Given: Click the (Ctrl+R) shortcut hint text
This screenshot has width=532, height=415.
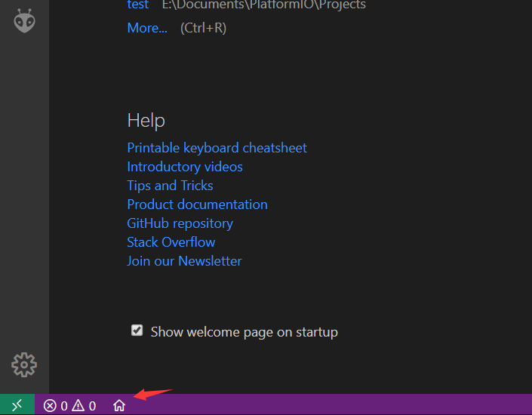Looking at the screenshot, I should pyautogui.click(x=203, y=28).
